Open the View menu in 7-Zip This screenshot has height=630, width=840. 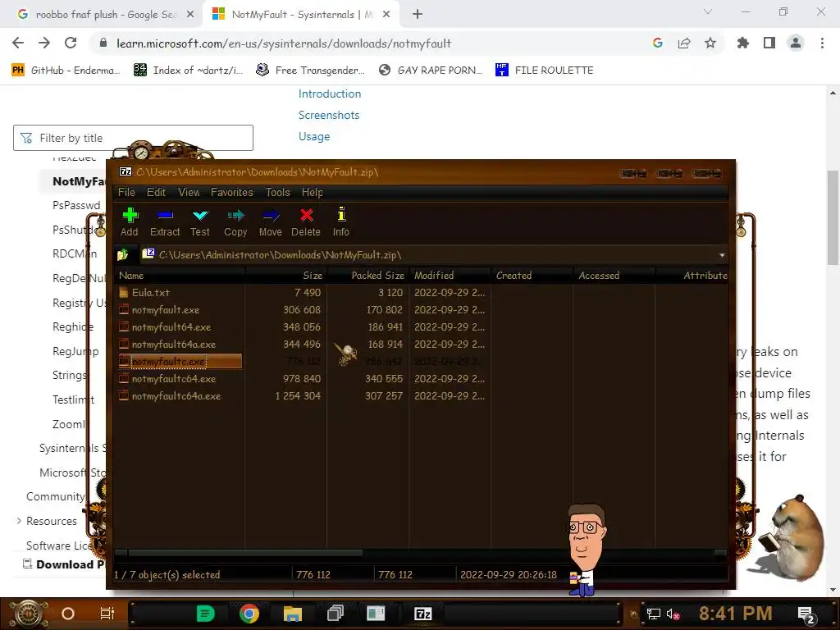coord(189,192)
